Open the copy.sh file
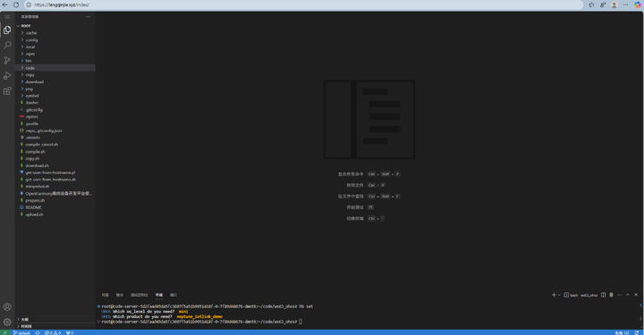The image size is (644, 335). [55, 158]
